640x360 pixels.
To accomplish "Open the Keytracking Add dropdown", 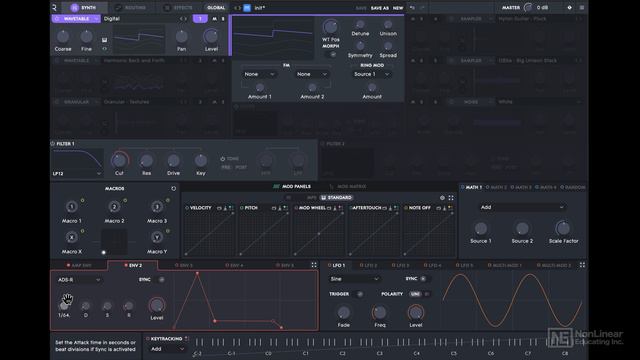I will [x=168, y=349].
